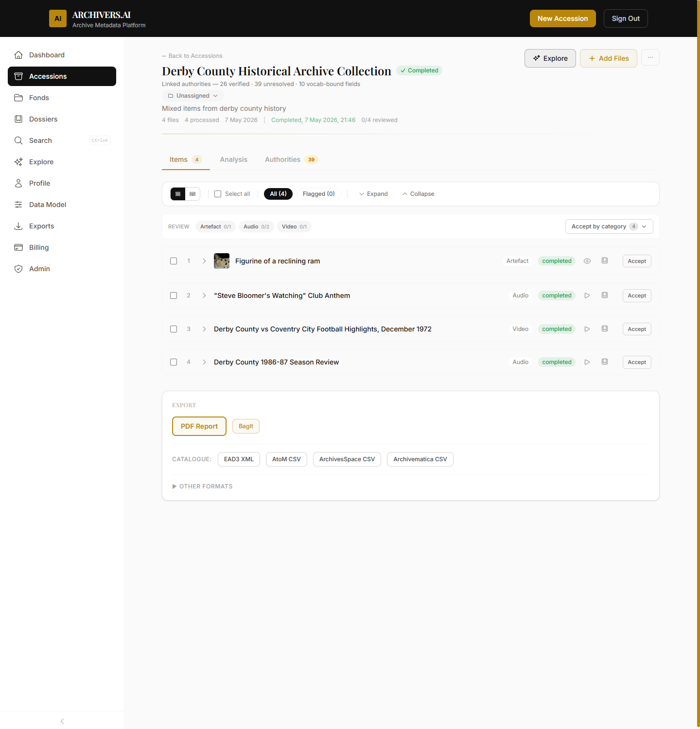Click the Data Model sliders icon
Screen dimensions: 700x729
point(18,205)
